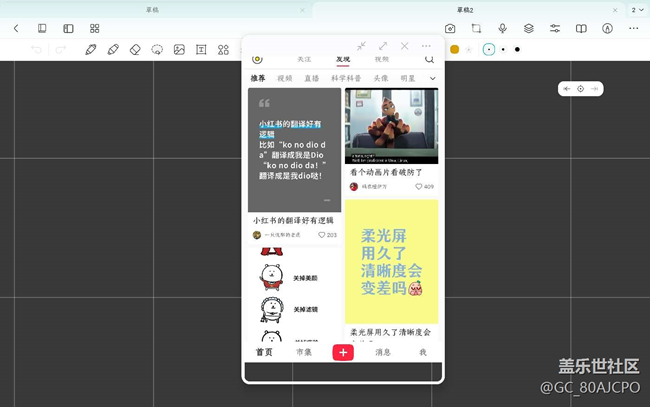The image size is (650, 407).
Task: Close the 草稿2 tab
Action: [615, 10]
